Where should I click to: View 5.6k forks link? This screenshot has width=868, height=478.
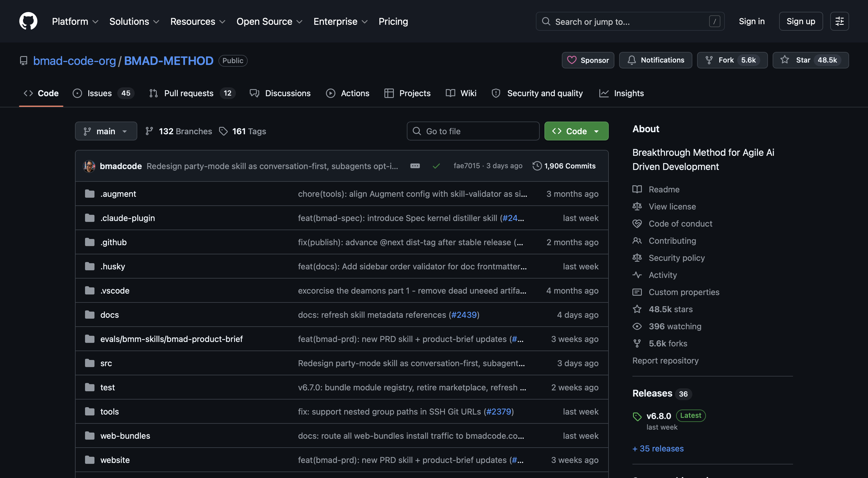(660, 343)
